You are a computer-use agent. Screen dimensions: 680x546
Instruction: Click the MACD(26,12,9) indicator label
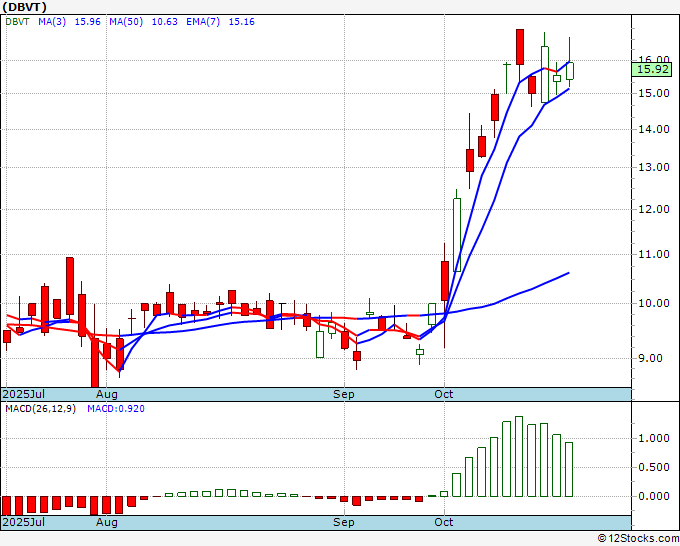point(40,409)
